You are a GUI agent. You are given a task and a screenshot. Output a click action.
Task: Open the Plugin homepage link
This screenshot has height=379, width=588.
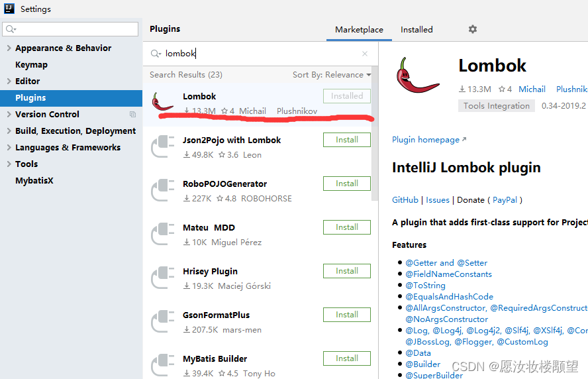click(x=429, y=140)
